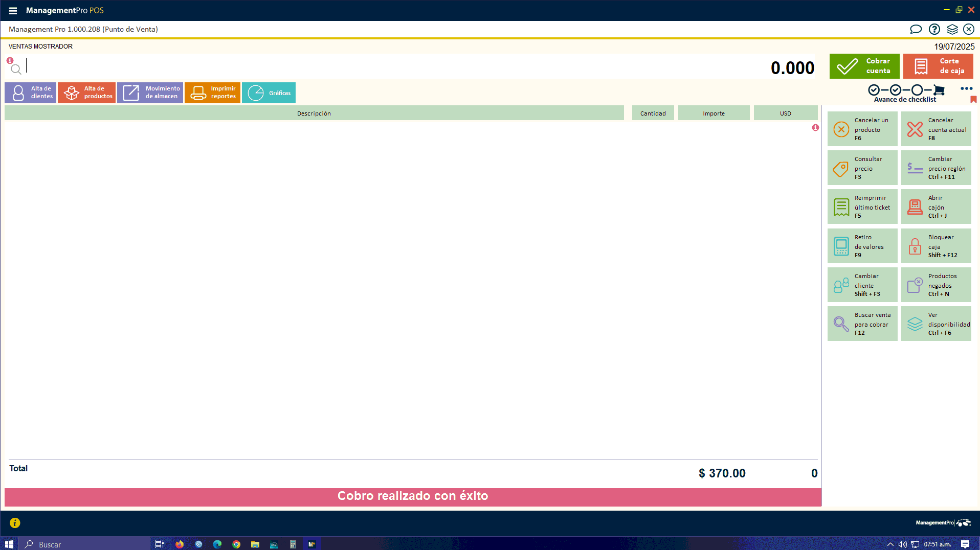Click the Cantidad column header
Image resolution: width=980 pixels, height=550 pixels.
pos(653,113)
